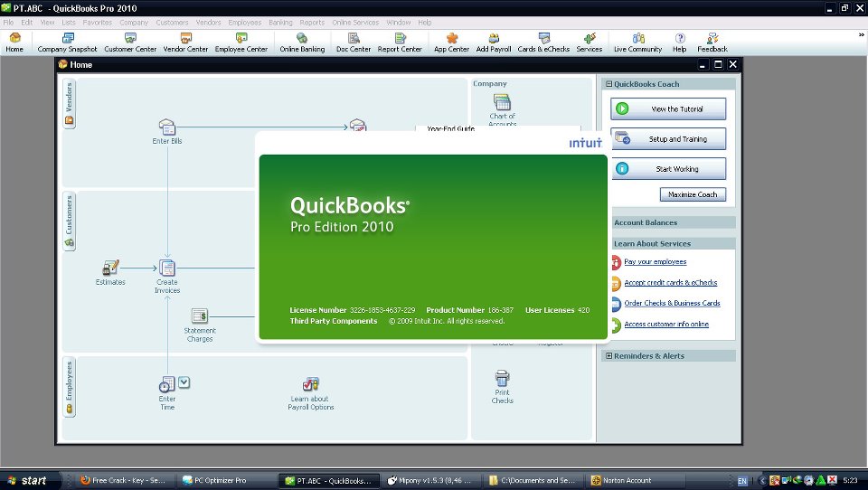Switch to Free Crack Firefox taskbar item
Screen dimensions: 868x490
tap(123, 481)
